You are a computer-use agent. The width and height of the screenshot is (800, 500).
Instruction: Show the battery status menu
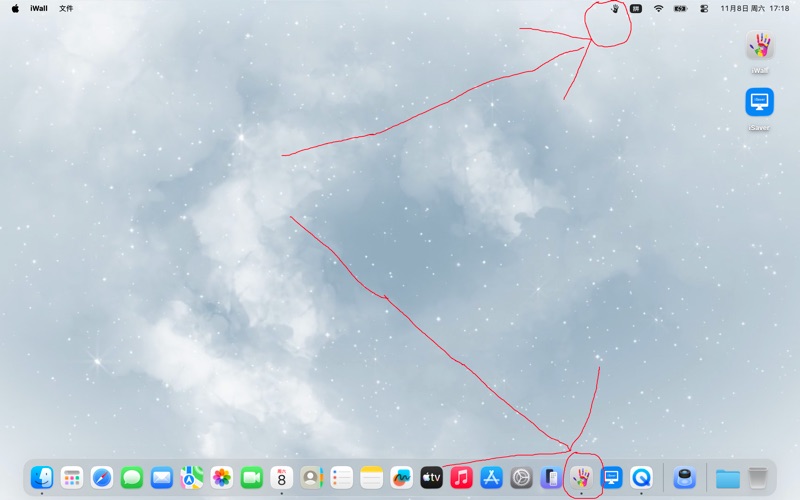pos(681,9)
